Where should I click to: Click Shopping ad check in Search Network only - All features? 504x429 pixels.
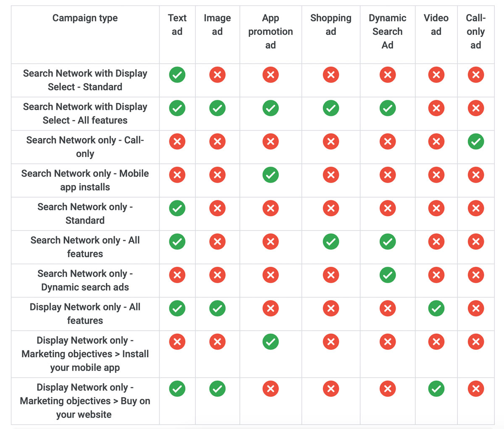pos(331,242)
